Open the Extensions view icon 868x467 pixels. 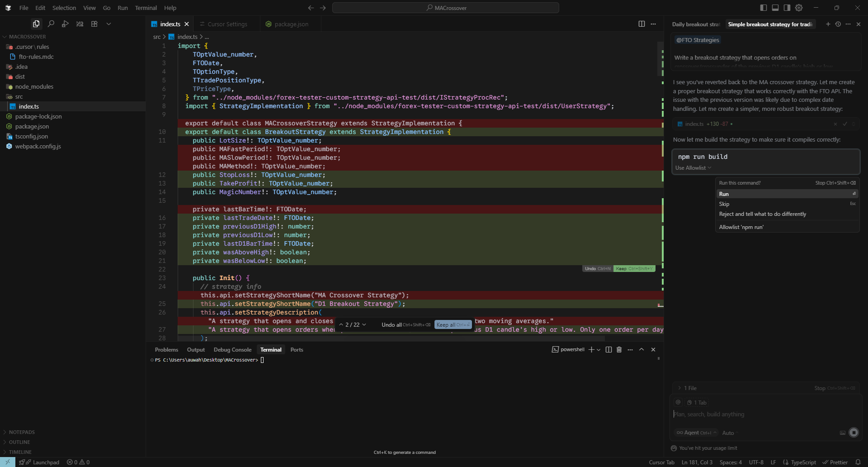coord(94,24)
